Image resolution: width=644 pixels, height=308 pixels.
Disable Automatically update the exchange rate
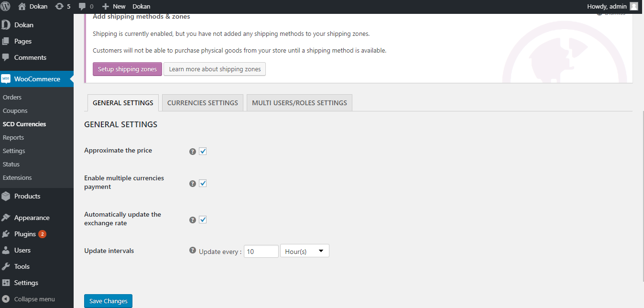pyautogui.click(x=203, y=220)
